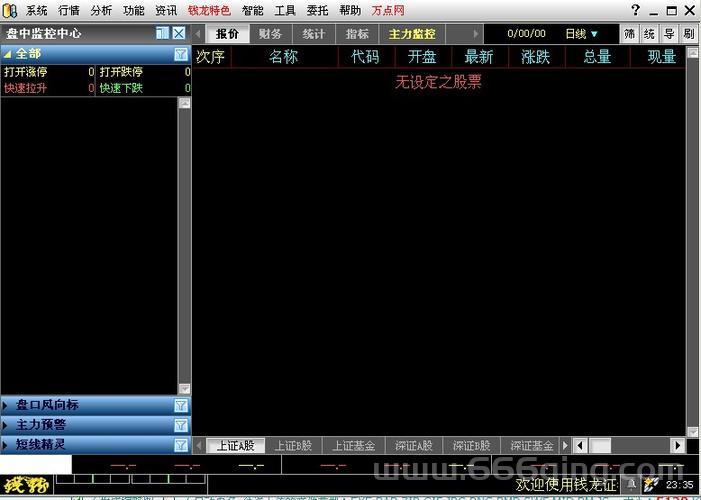Click the filter icon on 全部 section
The width and height of the screenshot is (701, 500).
pos(181,54)
